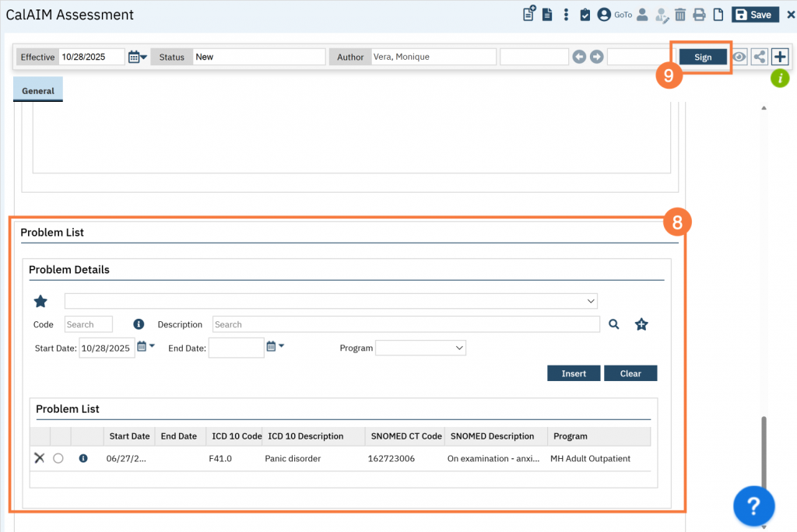Open the blue help question mark button

753,507
